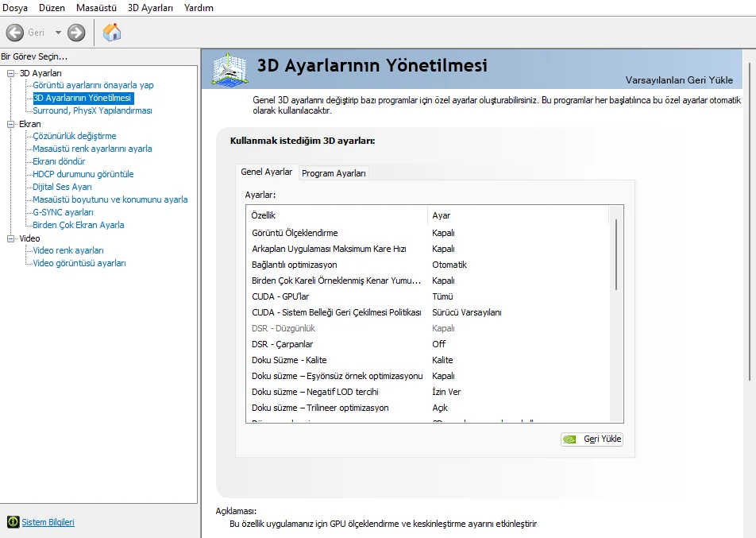Select Görüntü ayarlarını önayarla yap
This screenshot has width=756, height=538.
coord(93,85)
